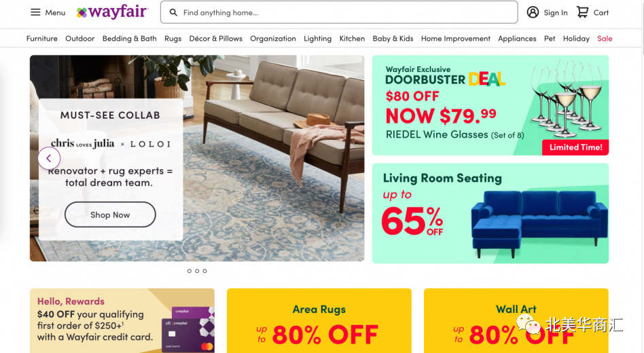644x353 pixels.
Task: Open the Sale category
Action: (605, 39)
